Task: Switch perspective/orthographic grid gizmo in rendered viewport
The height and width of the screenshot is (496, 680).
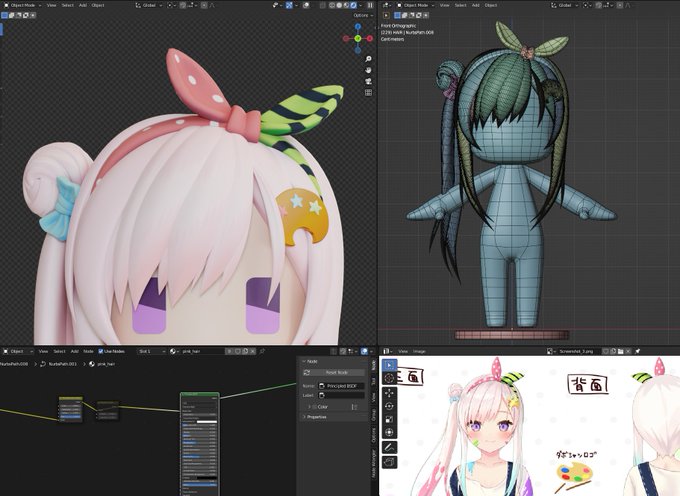Action: [x=368, y=92]
